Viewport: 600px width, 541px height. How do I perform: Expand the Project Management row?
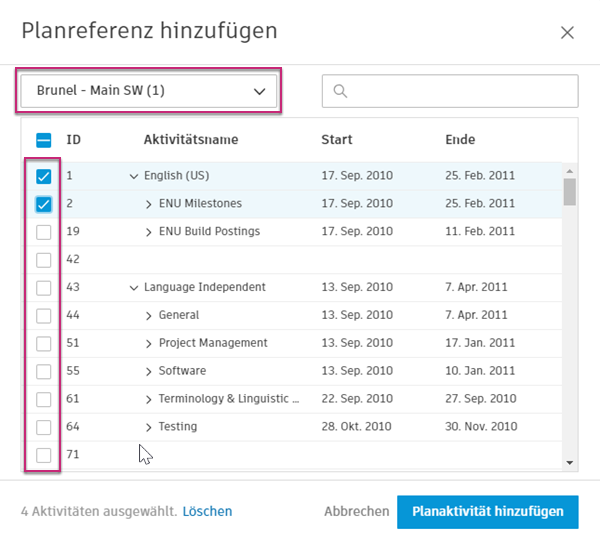pos(149,343)
